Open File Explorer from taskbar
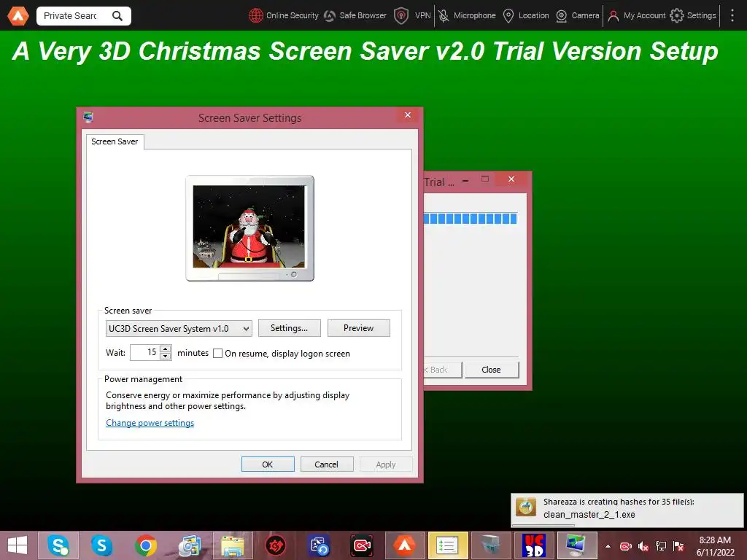747x560 pixels. click(x=233, y=545)
